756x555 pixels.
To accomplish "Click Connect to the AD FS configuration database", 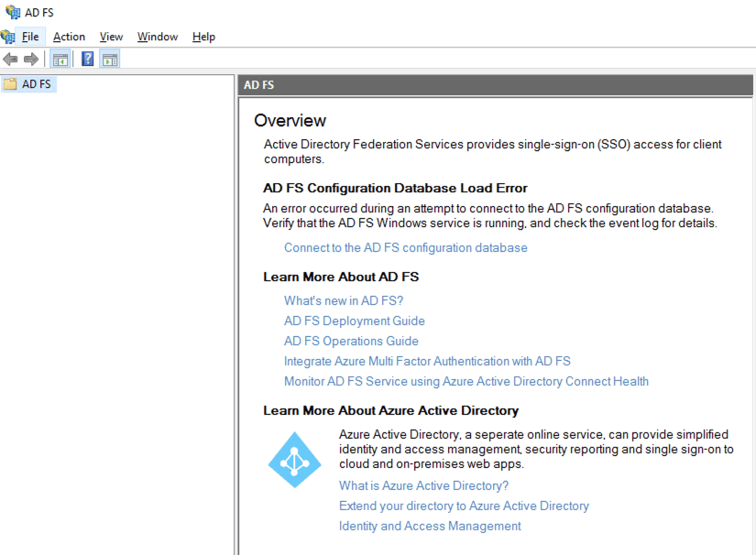I will (x=405, y=248).
